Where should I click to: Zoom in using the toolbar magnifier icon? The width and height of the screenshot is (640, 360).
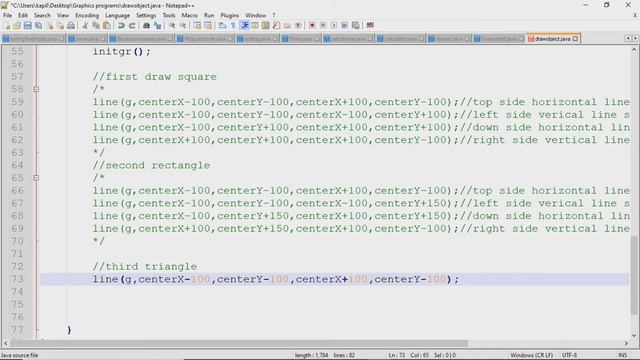pos(172,26)
